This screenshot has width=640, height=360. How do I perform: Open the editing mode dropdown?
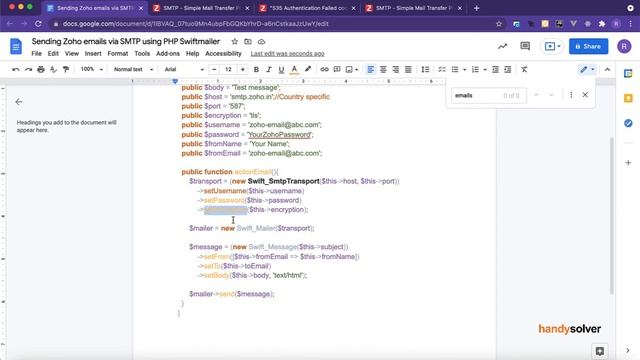click(x=587, y=70)
